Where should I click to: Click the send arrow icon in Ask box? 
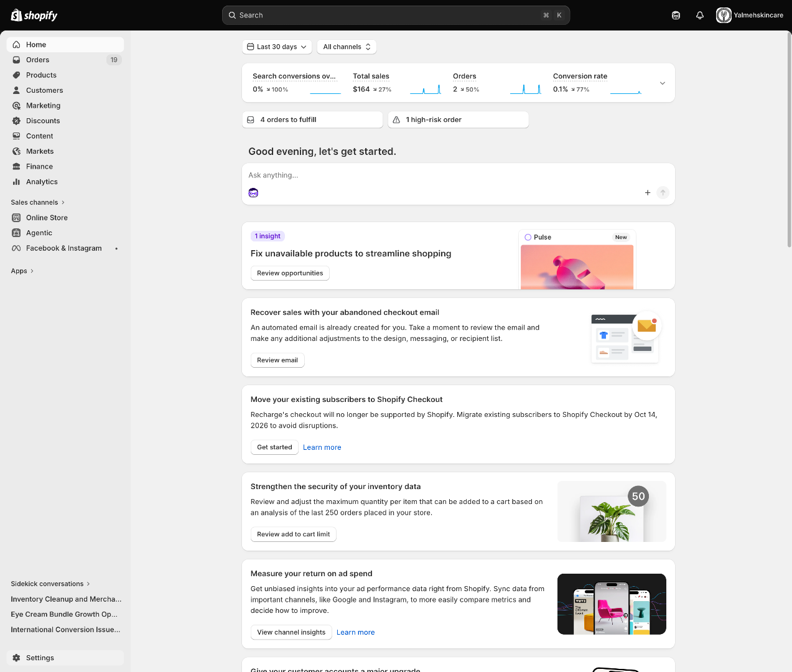[x=663, y=193]
